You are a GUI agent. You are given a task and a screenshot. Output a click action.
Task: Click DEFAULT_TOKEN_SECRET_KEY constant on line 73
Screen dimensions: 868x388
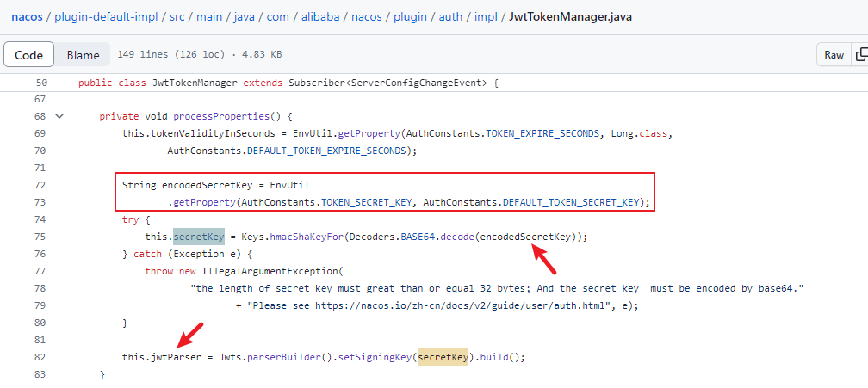tap(571, 201)
